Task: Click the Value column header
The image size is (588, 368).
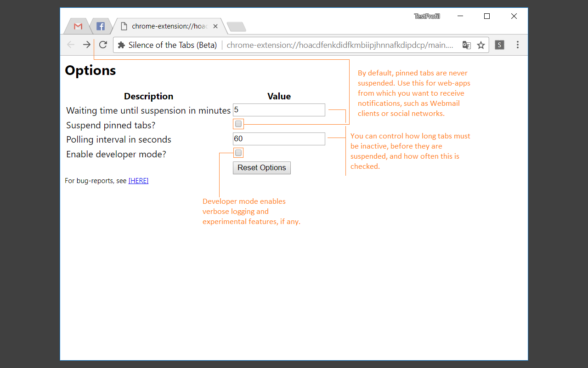Action: (x=279, y=96)
